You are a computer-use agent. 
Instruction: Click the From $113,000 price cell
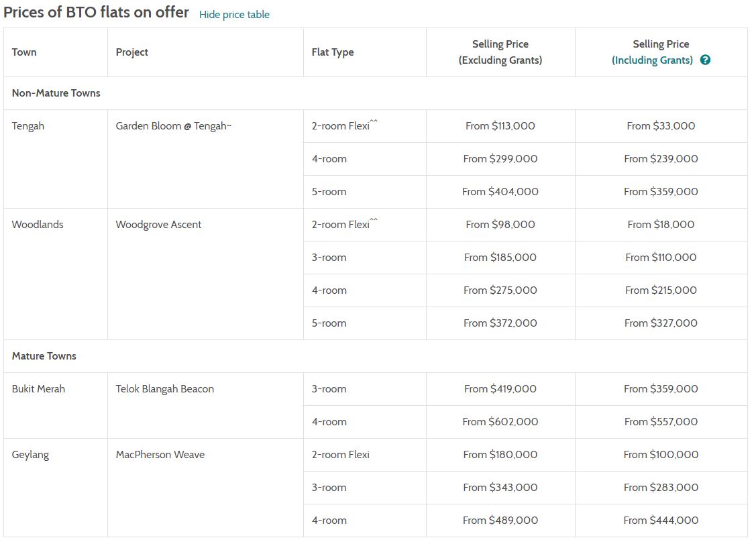500,126
